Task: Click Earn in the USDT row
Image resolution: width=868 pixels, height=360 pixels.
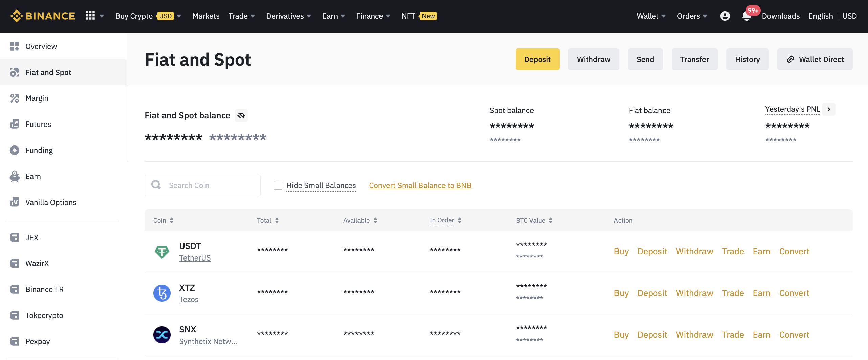Action: (x=761, y=251)
